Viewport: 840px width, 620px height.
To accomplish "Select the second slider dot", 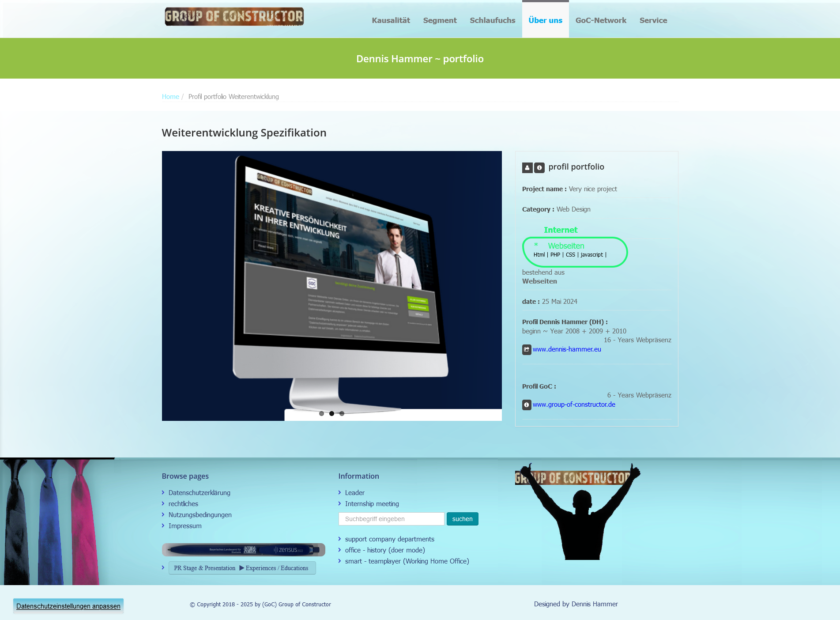I will pos(331,414).
